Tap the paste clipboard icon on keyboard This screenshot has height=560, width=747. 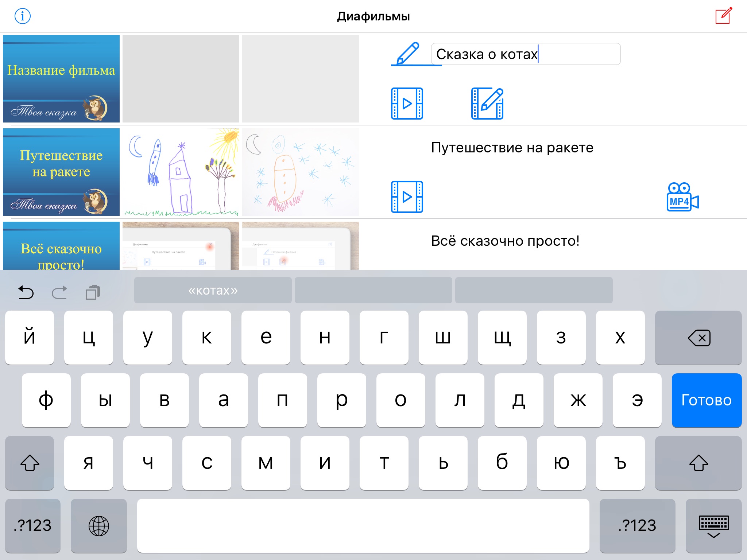pos(93,292)
